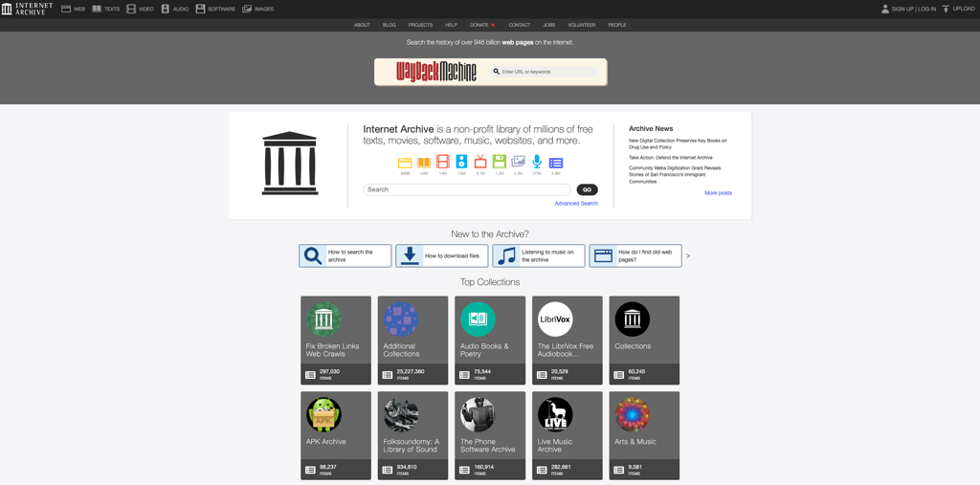This screenshot has height=485, width=980.
Task: Focus the Wayback Machine URL or keywords field
Action: pos(545,72)
